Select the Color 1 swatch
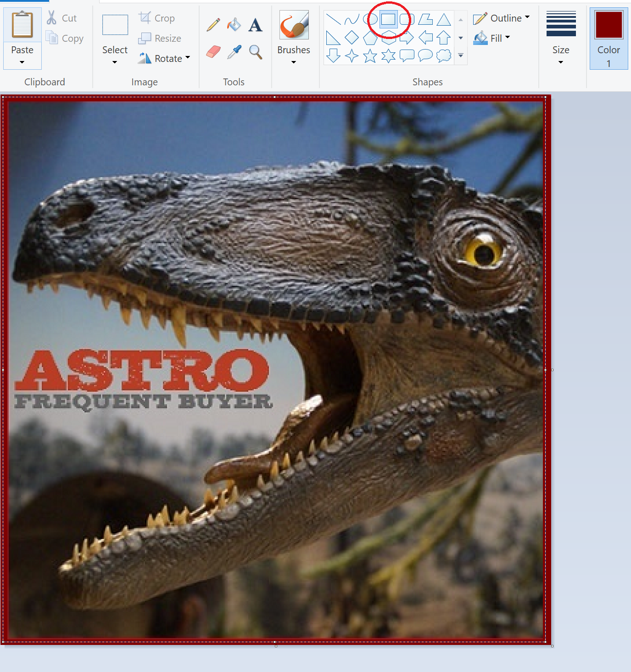Viewport: 631px width, 672px height. click(x=609, y=39)
